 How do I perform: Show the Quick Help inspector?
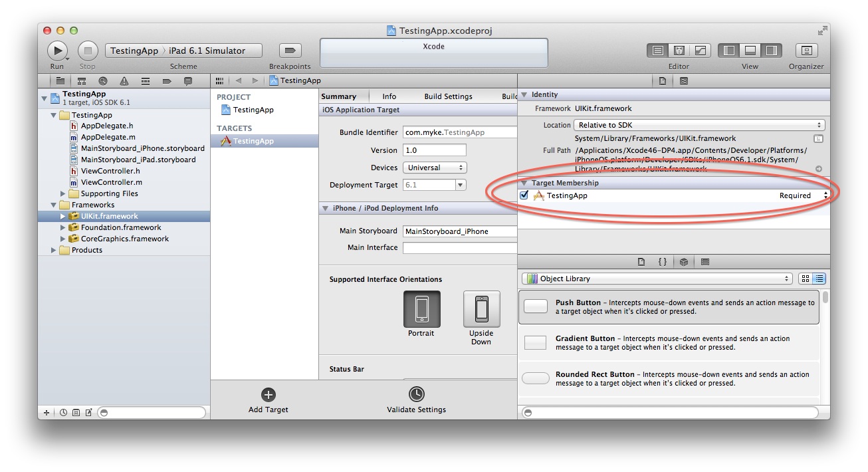684,81
